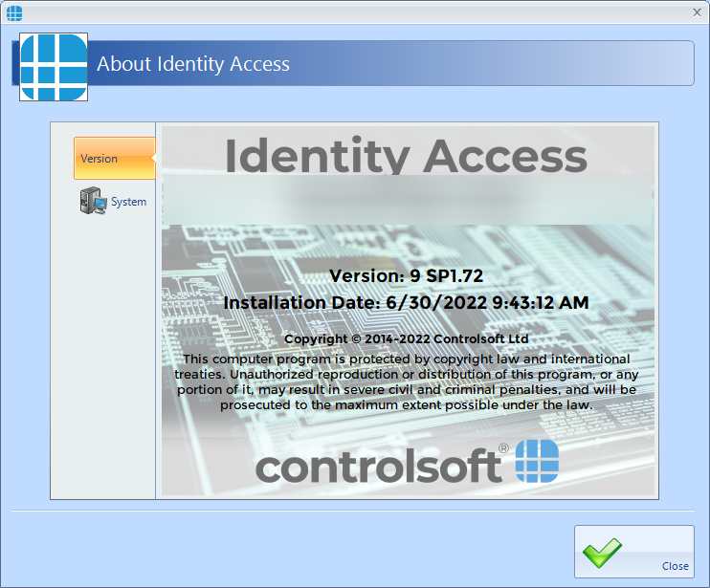Viewport: 710px width, 588px height.
Task: Click the copyright law warning paragraph
Action: (x=406, y=381)
